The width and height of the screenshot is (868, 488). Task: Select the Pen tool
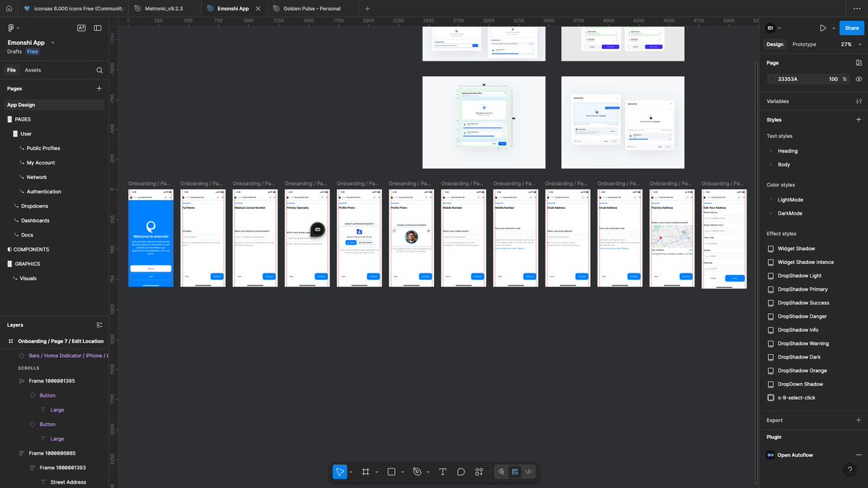click(x=417, y=472)
